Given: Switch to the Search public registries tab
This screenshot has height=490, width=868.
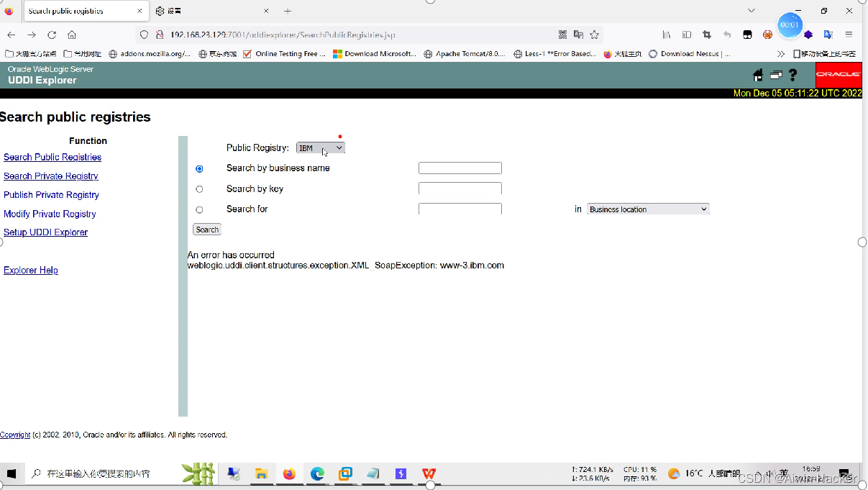Looking at the screenshot, I should point(86,11).
